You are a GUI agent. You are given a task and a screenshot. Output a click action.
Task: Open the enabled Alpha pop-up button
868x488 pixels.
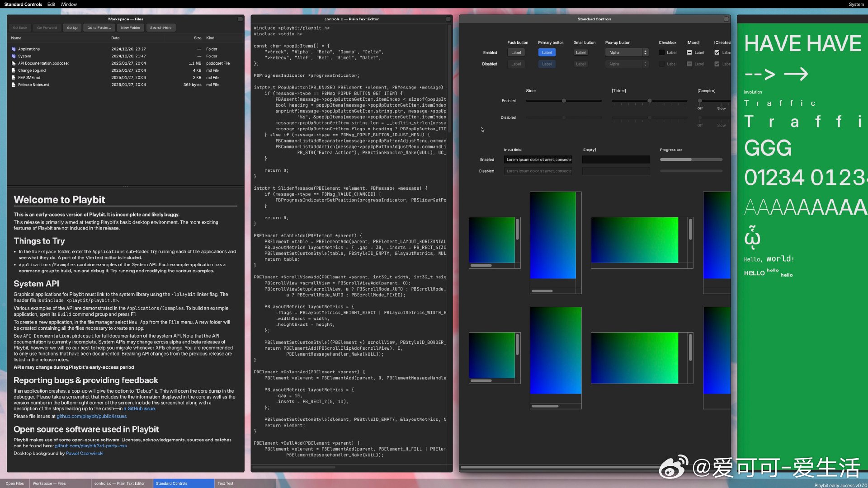tap(627, 52)
